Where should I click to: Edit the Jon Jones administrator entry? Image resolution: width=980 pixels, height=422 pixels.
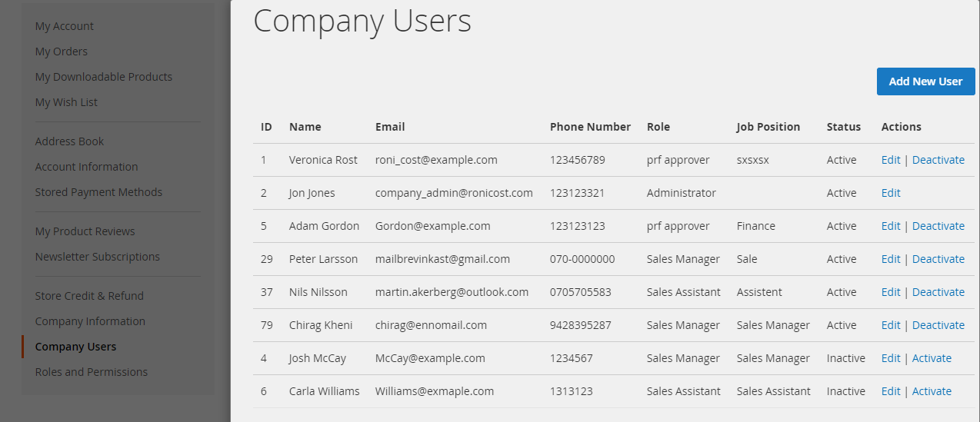pos(891,193)
